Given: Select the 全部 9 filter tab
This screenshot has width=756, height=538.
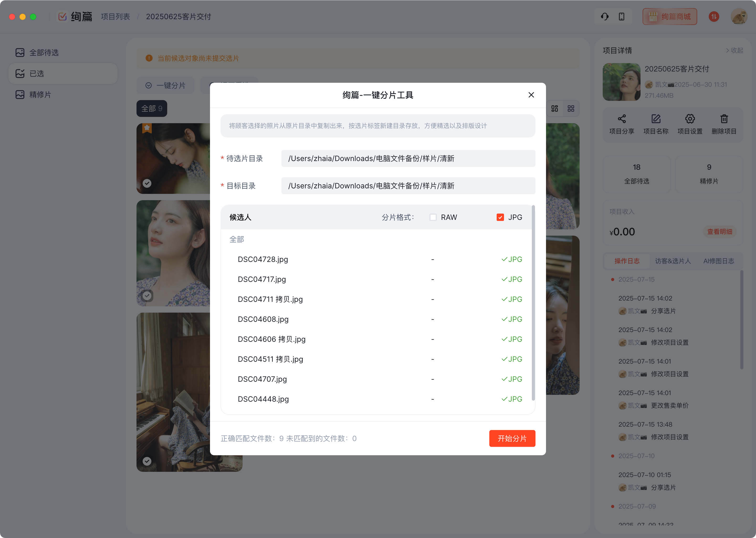Looking at the screenshot, I should [x=152, y=109].
